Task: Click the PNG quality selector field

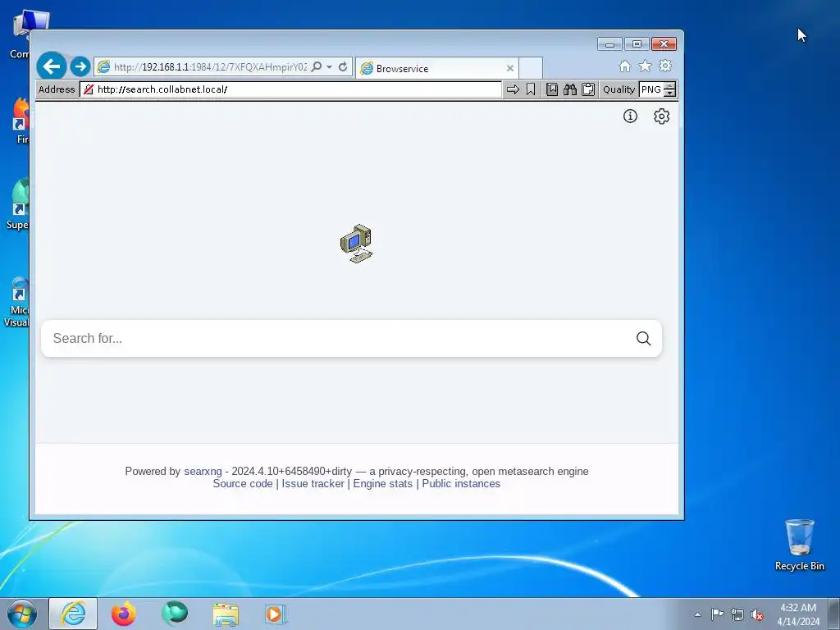Action: click(x=651, y=89)
